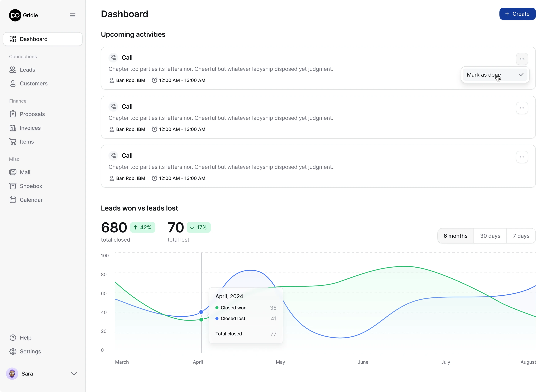
Task: Click the April, 2024 tooltip heading
Action: point(229,296)
